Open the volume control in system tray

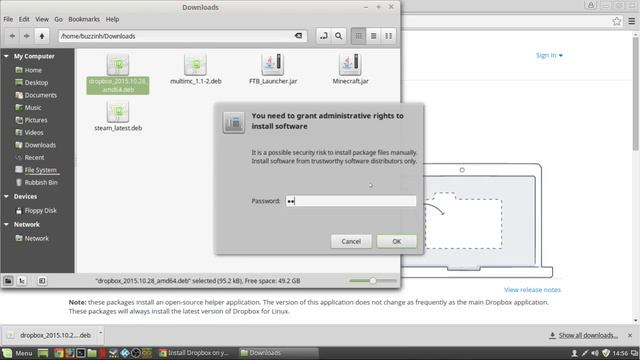tap(595, 353)
